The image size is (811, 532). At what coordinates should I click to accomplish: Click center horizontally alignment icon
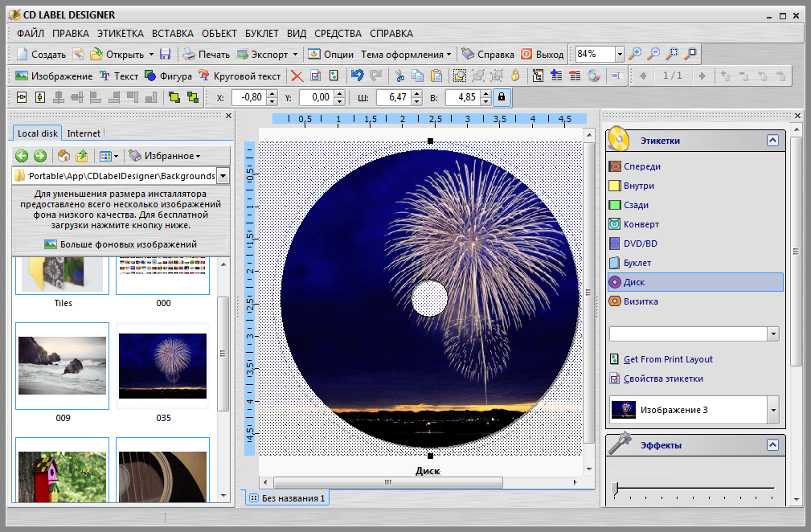(x=22, y=97)
